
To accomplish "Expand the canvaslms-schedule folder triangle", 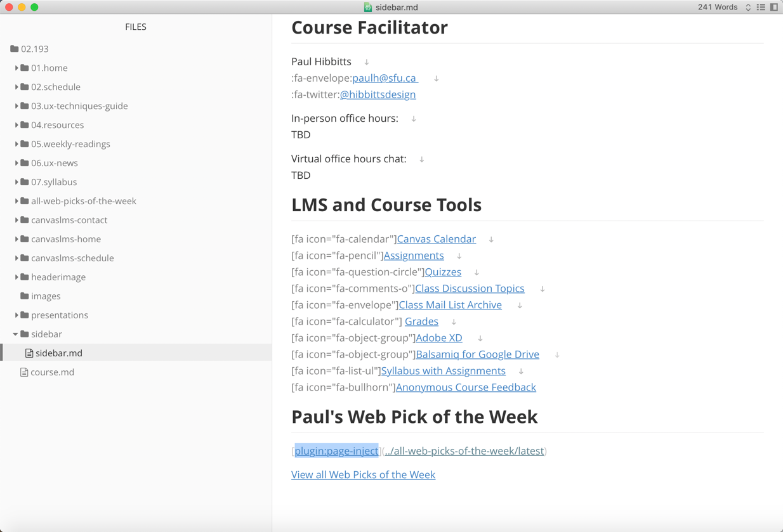I will tap(16, 258).
